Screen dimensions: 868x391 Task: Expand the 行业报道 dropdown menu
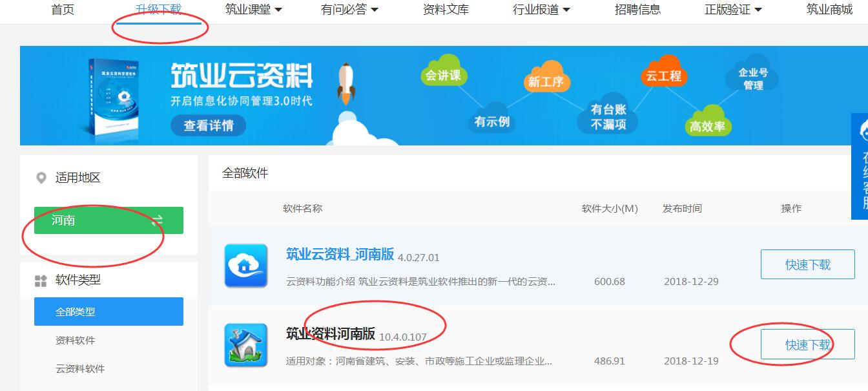(541, 10)
